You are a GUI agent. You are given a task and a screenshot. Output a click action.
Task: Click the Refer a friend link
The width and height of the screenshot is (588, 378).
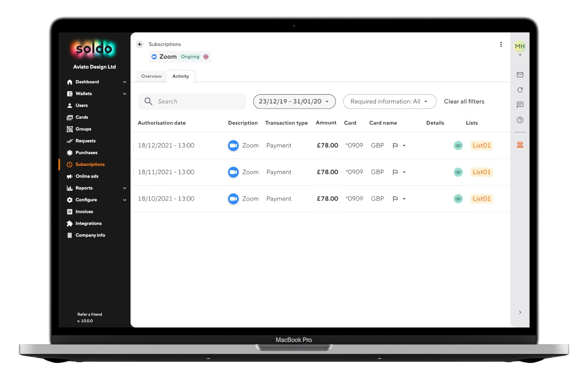90,315
